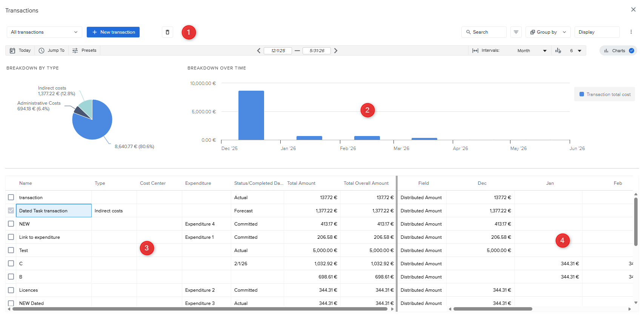Go to previous date range arrow
This screenshot has width=644, height=317.
(259, 51)
